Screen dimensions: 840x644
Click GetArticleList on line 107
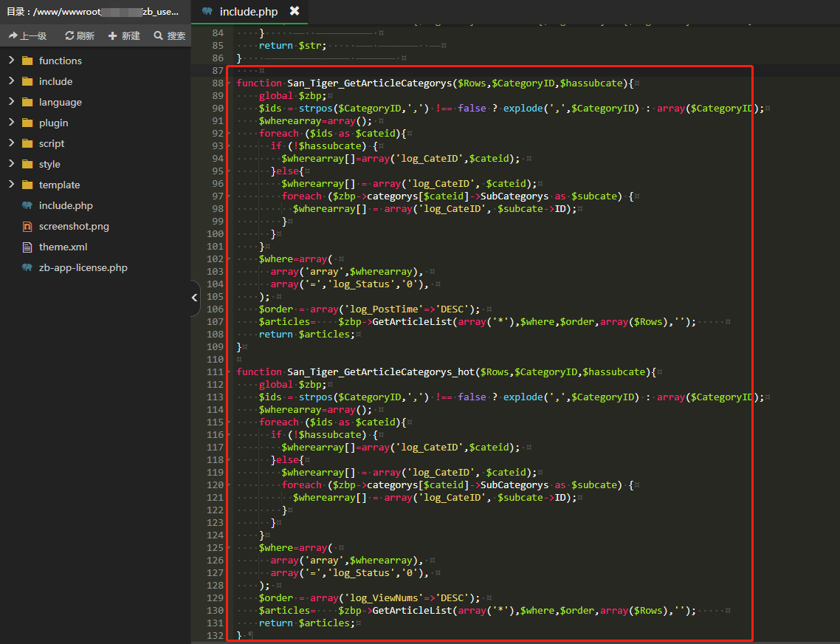tap(412, 322)
